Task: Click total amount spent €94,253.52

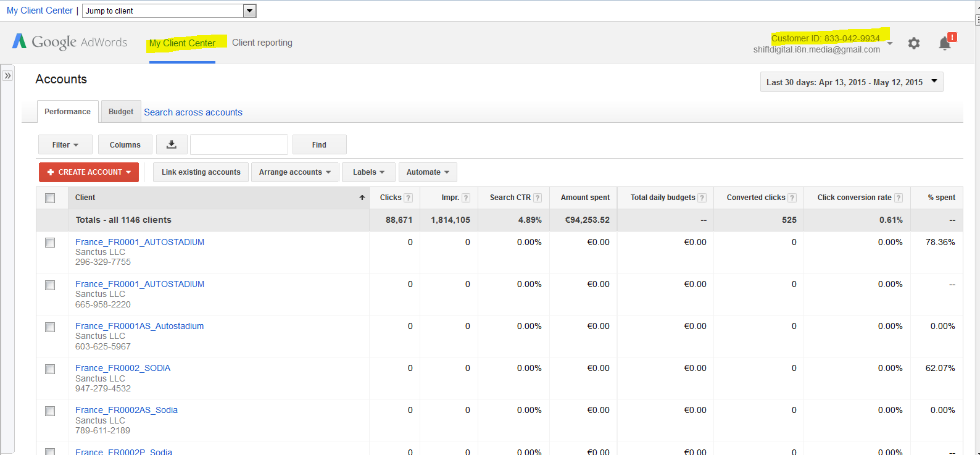Action: tap(587, 220)
